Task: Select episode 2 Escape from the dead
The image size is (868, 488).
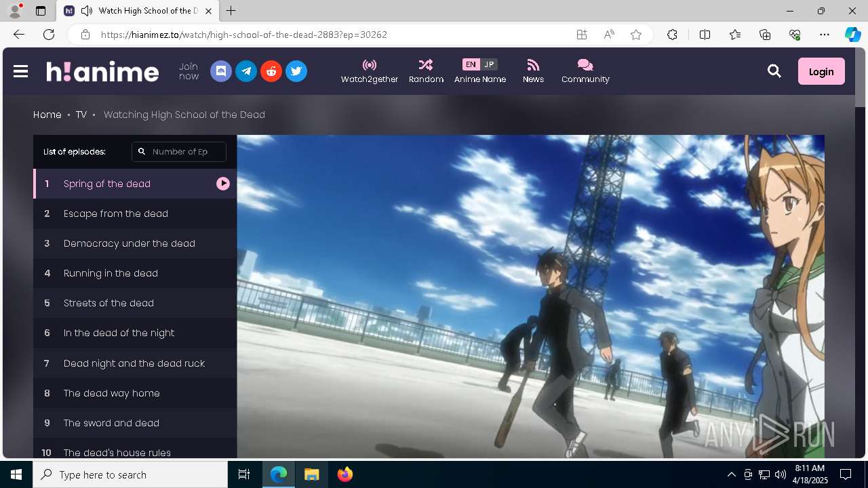Action: coord(135,213)
